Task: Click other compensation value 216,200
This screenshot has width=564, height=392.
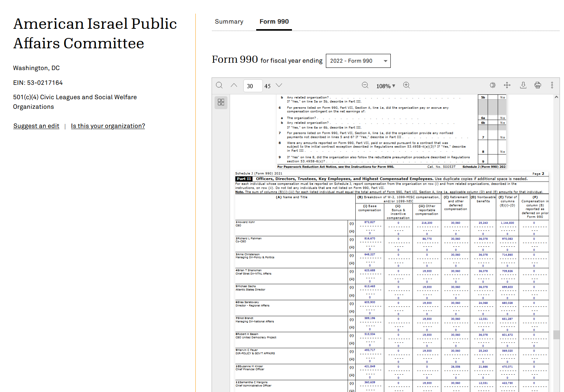Action: [x=427, y=223]
